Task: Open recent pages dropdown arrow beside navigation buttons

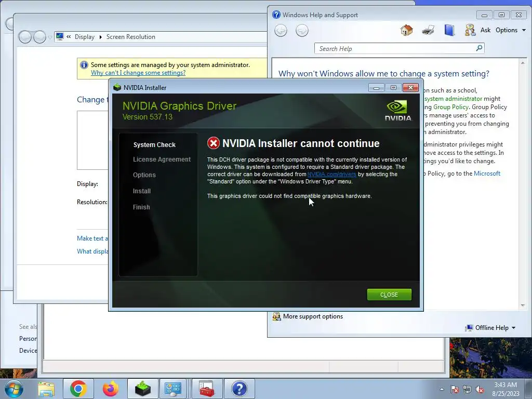Action: pos(50,37)
